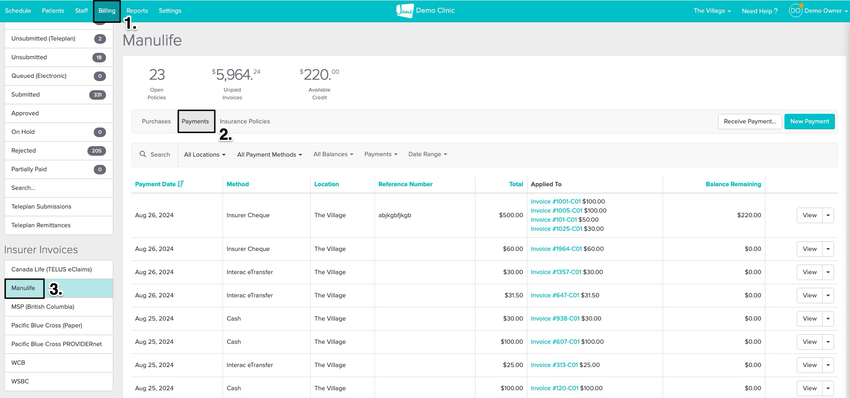Viewport: 850px width, 398px height.
Task: Open the All Payment Methods filter
Action: pyautogui.click(x=269, y=155)
